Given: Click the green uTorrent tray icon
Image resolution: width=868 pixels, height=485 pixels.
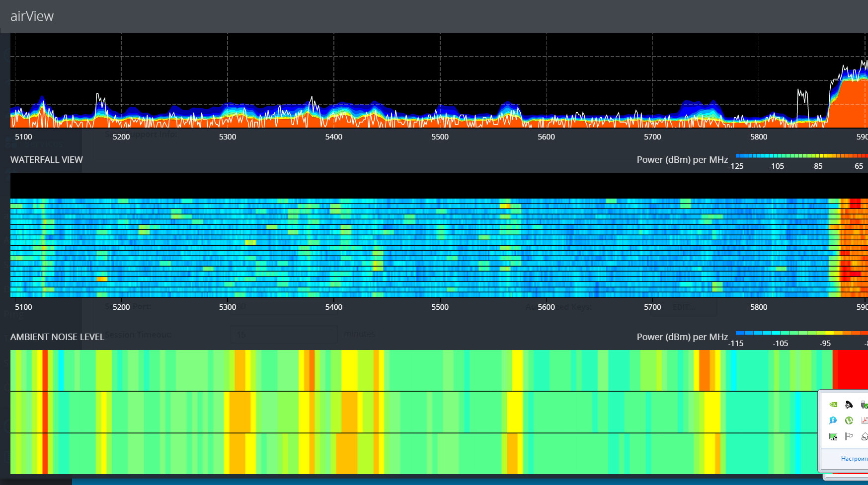Looking at the screenshot, I should 849,420.
